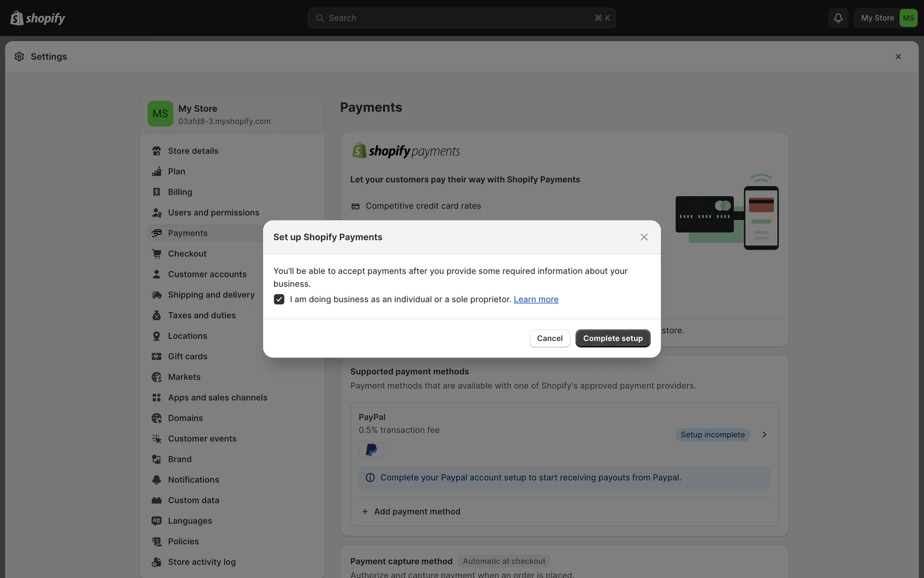Click the Markets globe icon

click(x=156, y=377)
